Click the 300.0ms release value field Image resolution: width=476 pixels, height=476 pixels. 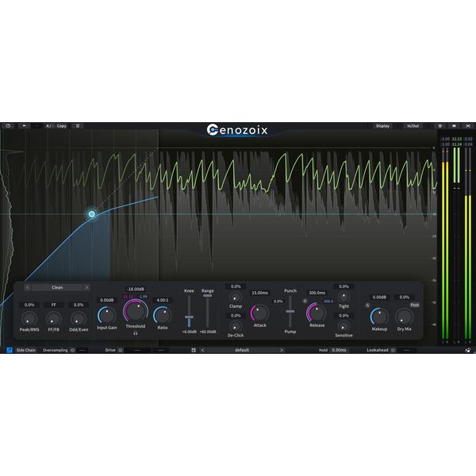[317, 293]
